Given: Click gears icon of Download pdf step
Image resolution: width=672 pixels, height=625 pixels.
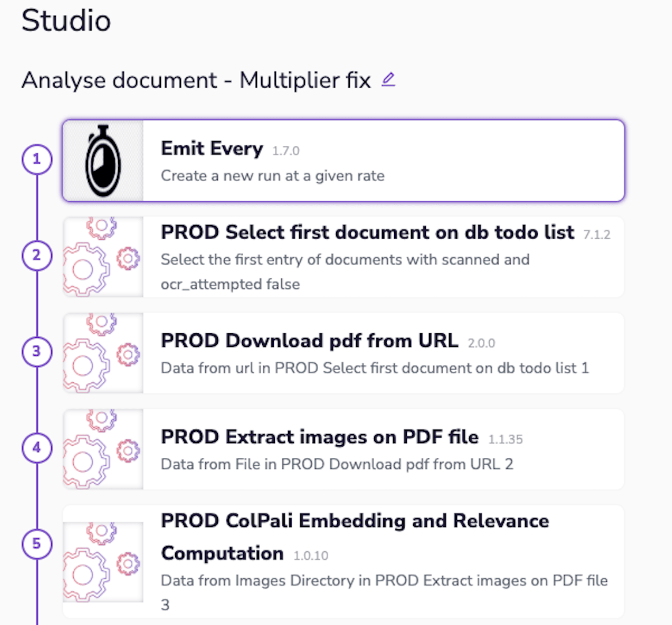Looking at the screenshot, I should pos(103,353).
